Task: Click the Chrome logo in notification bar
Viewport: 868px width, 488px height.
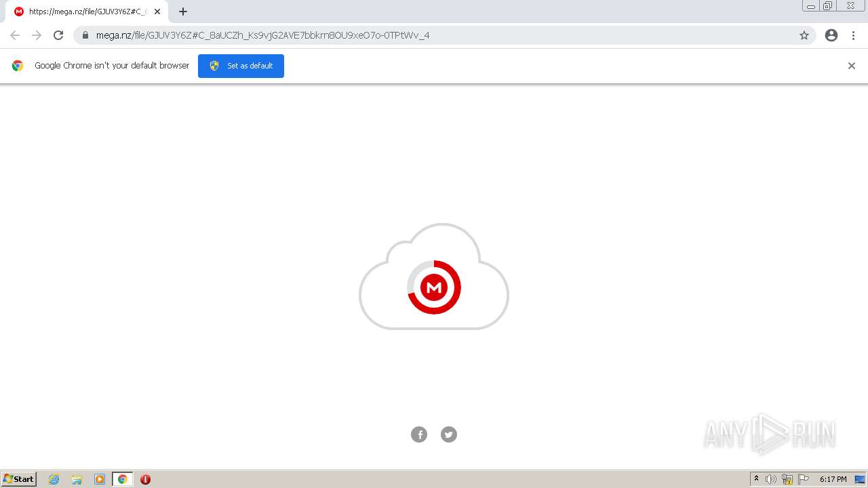Action: [x=18, y=66]
